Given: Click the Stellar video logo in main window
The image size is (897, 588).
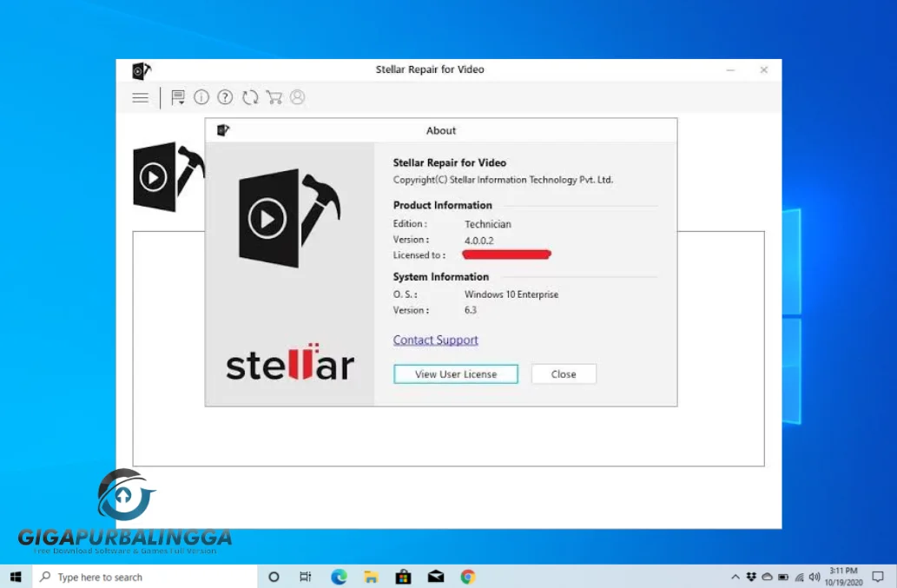Looking at the screenshot, I should (x=168, y=176).
